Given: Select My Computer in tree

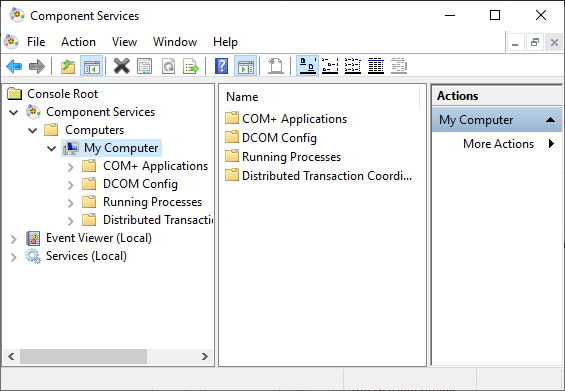Looking at the screenshot, I should point(121,148).
